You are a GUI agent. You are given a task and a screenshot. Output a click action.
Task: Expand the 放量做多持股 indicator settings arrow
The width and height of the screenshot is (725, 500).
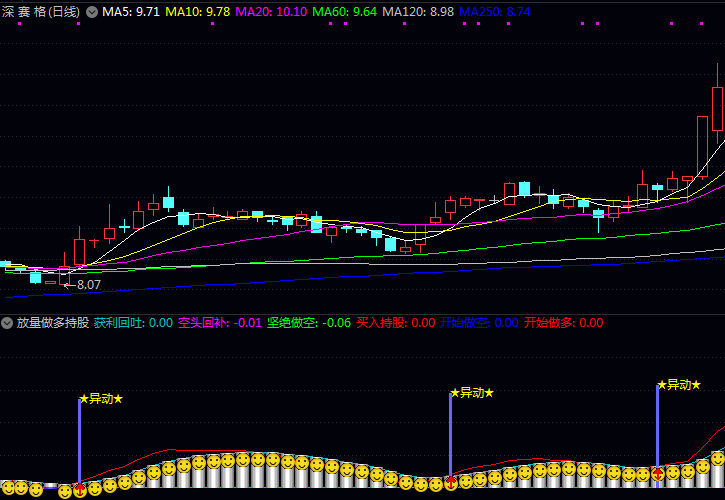tap(8, 323)
